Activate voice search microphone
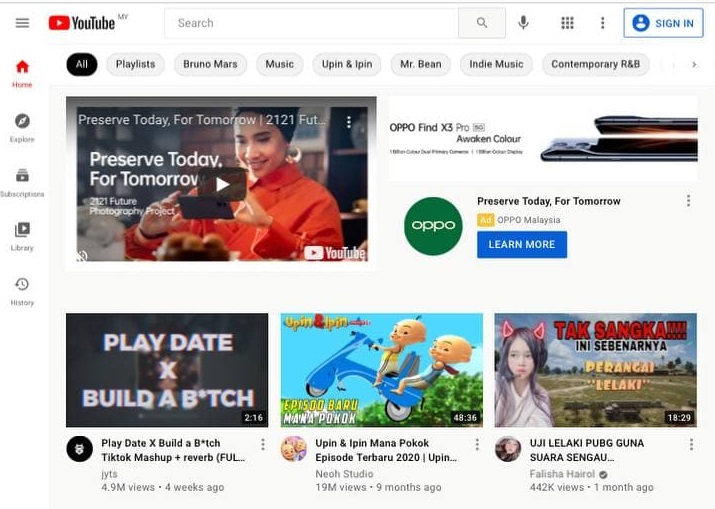Viewport: 715px width, 509px height. [524, 23]
